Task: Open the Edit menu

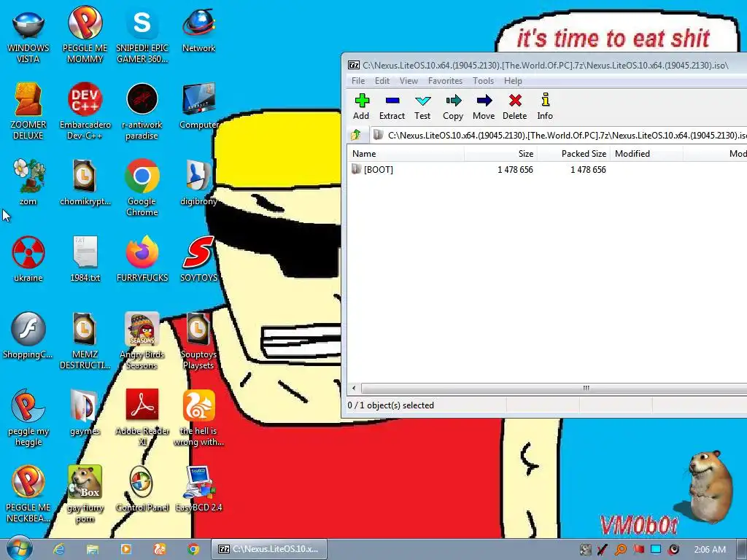Action: [382, 81]
